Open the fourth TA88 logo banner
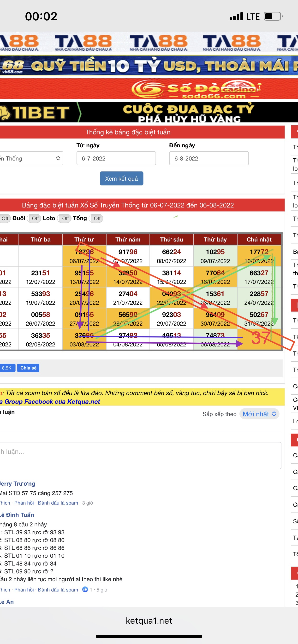This screenshot has height=644, width=298. tap(232, 42)
